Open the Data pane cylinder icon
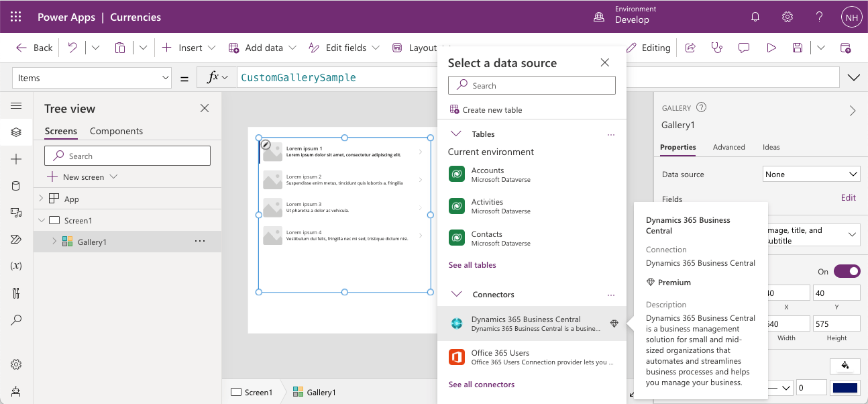The image size is (868, 404). pyautogui.click(x=16, y=186)
